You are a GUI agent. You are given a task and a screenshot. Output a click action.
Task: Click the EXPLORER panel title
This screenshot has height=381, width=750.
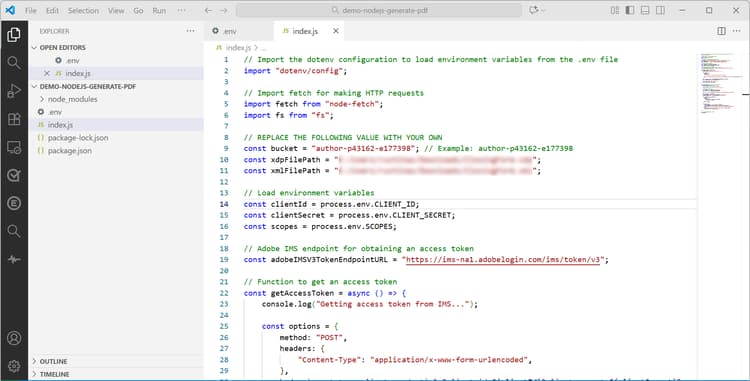pos(54,31)
